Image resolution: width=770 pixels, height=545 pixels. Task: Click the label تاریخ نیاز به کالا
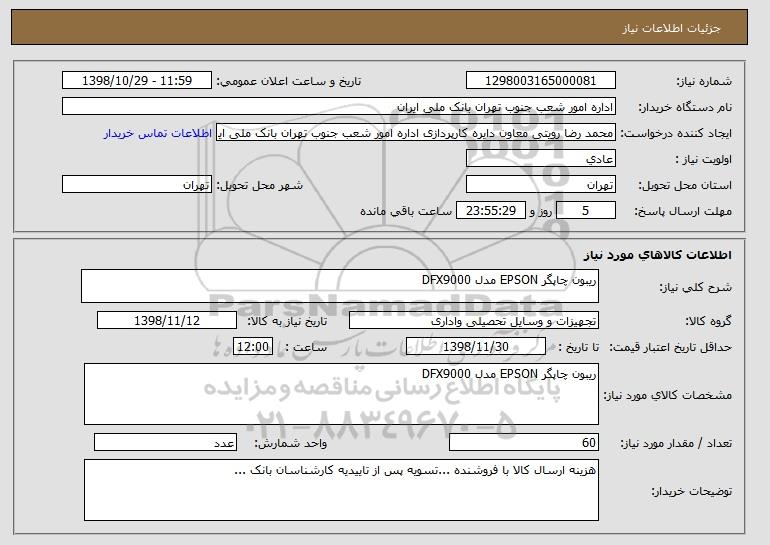[x=287, y=321]
